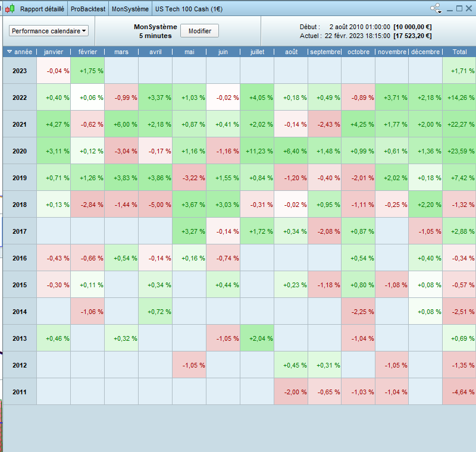The width and height of the screenshot is (476, 452).
Task: Click the +4,05 % July 2022 cell
Action: tap(257, 98)
